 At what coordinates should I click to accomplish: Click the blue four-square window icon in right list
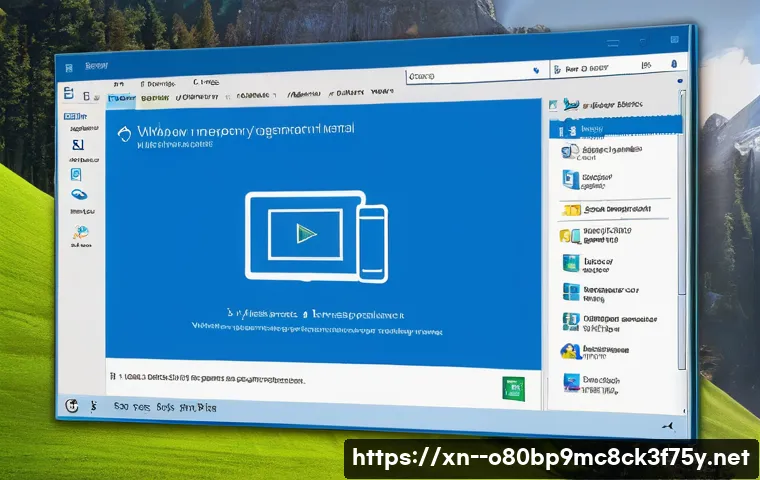pos(571,292)
